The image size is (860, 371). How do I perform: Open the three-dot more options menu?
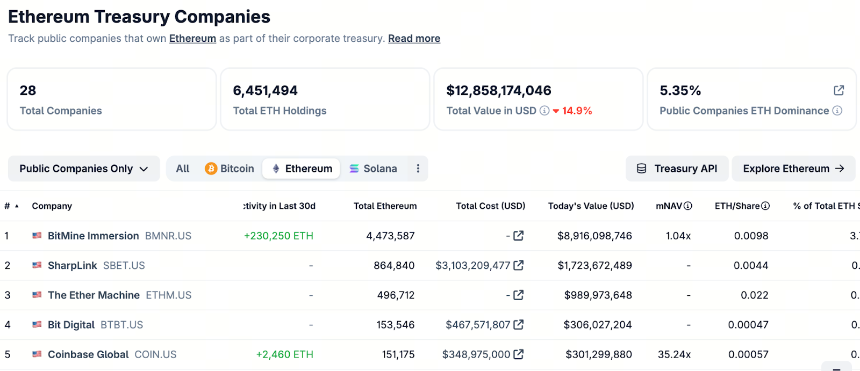[x=418, y=168]
